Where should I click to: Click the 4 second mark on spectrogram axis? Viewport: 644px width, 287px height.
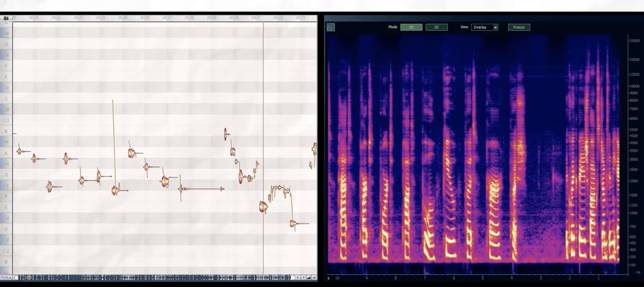[x=512, y=278]
